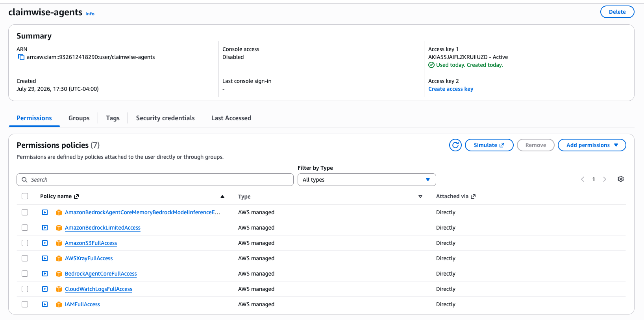This screenshot has height=320, width=644.
Task: Click the Type column header label
Action: pyautogui.click(x=244, y=197)
